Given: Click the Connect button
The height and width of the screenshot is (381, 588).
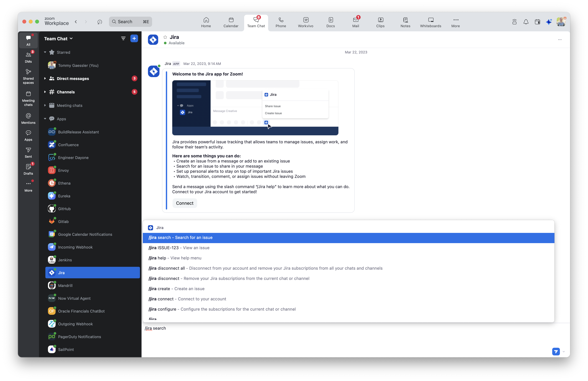Looking at the screenshot, I should 185,203.
